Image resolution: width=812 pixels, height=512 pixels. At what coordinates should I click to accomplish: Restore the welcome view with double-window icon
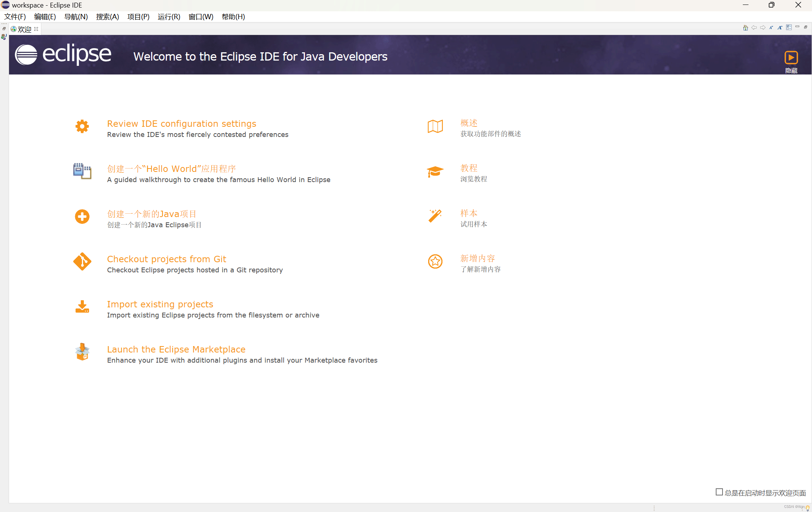pos(806,27)
